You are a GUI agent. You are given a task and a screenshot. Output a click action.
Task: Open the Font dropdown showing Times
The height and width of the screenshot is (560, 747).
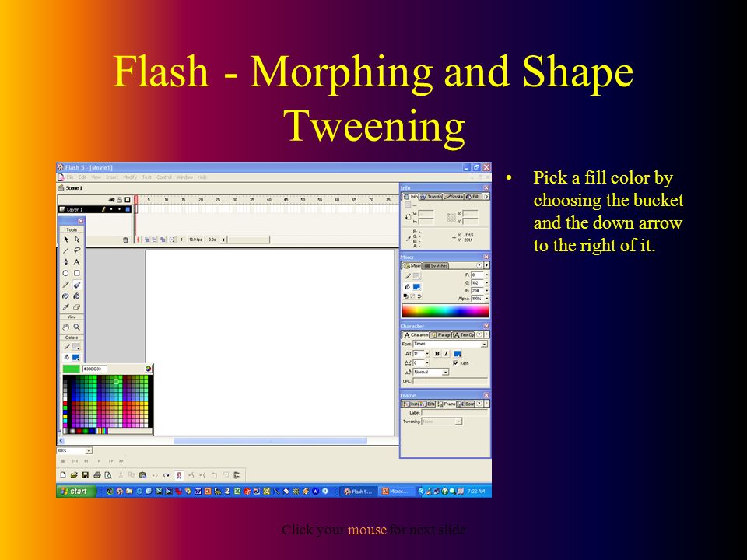485,344
